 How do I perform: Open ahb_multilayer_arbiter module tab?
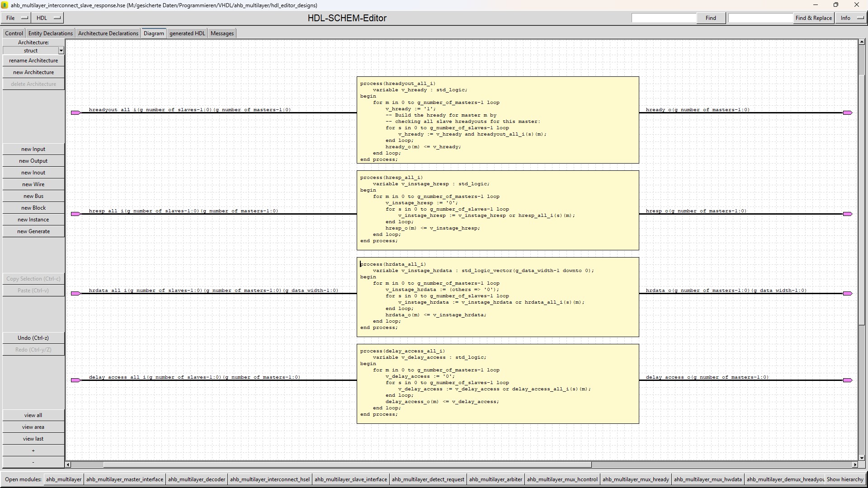tap(495, 479)
